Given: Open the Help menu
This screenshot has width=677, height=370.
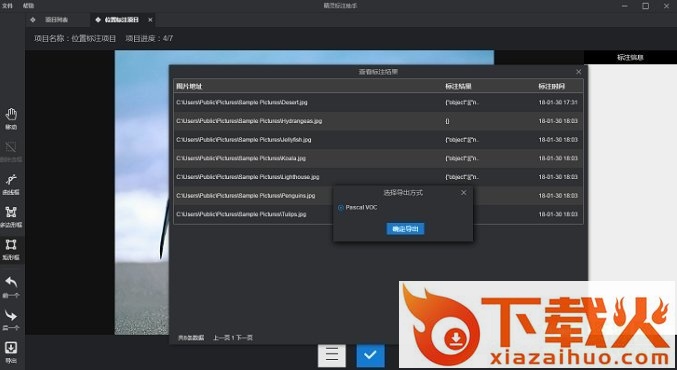Looking at the screenshot, I should [28, 6].
